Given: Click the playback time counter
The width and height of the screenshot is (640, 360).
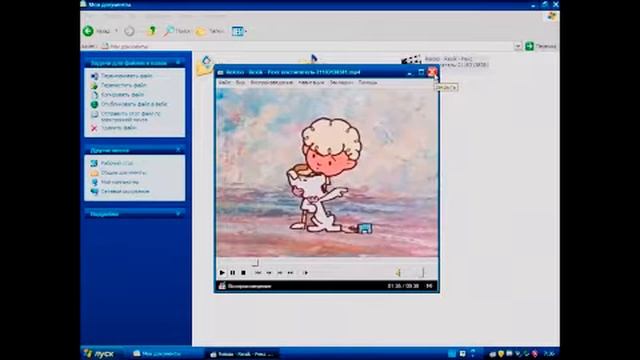Looking at the screenshot, I should coord(403,286).
